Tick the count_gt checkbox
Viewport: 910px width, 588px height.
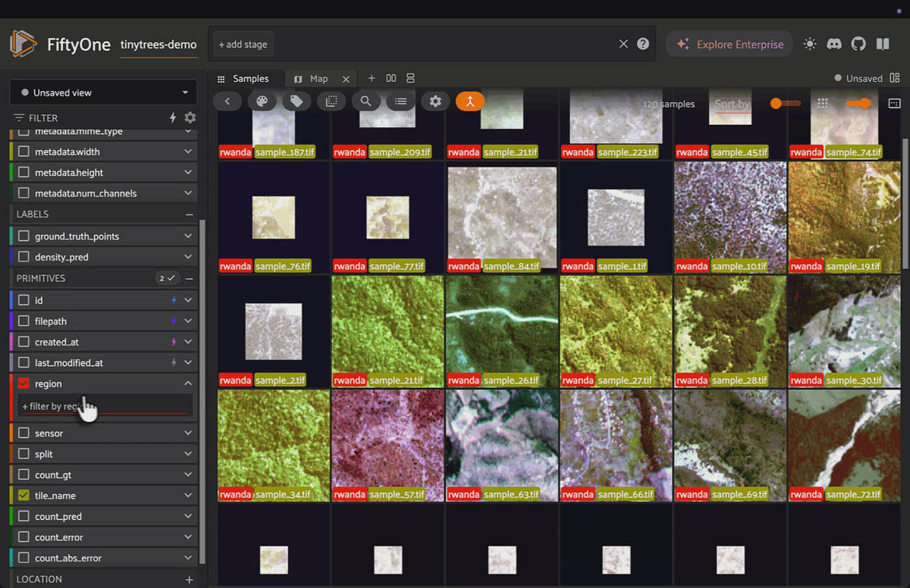[x=24, y=475]
